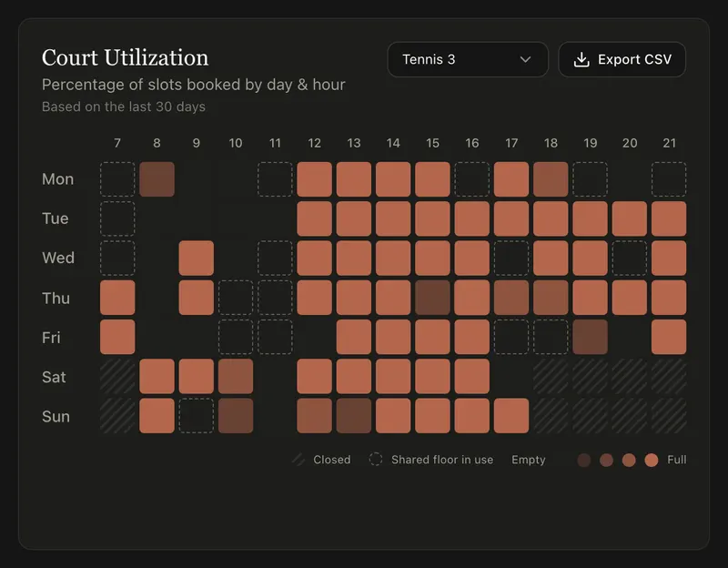Click the Sunday 9 shared-floor dashed cell
Viewport: 728px width, 568px height.
(x=197, y=416)
